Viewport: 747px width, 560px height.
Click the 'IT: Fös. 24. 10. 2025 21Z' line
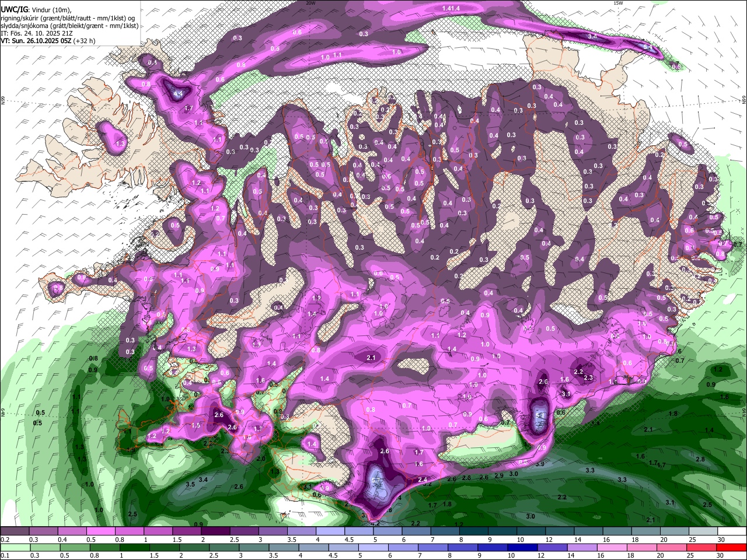(37, 33)
